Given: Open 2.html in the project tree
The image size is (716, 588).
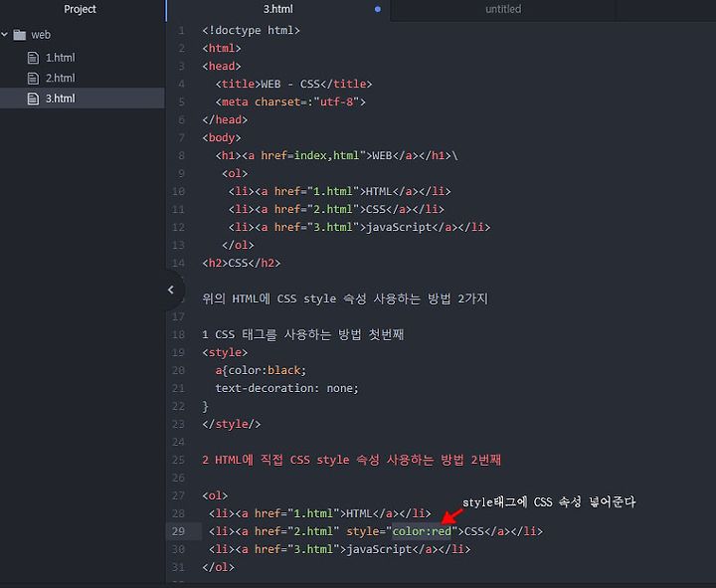Looking at the screenshot, I should (60, 79).
